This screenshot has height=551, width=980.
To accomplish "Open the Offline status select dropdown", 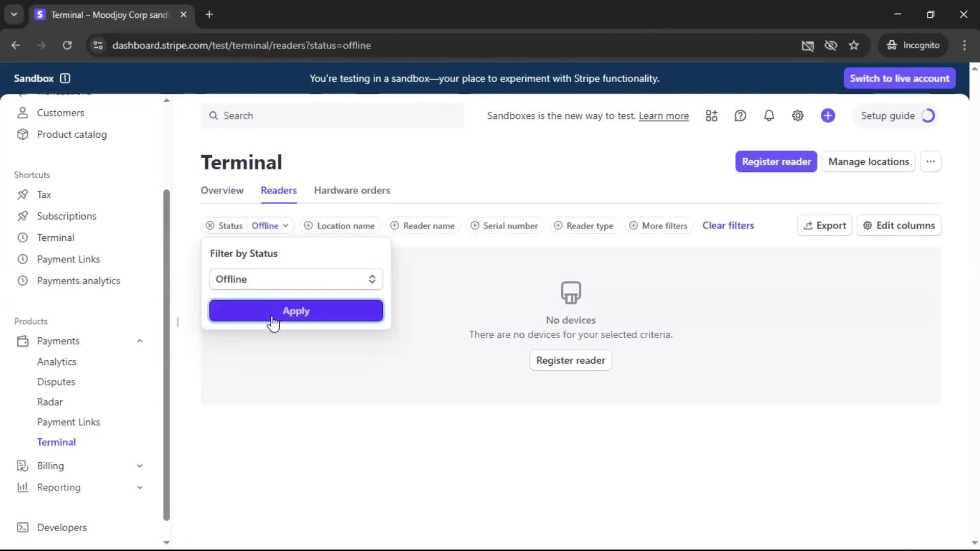I will point(296,279).
